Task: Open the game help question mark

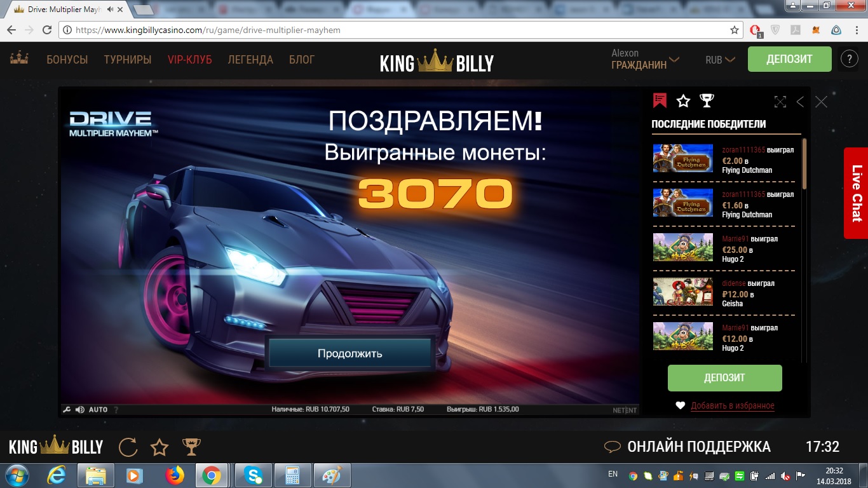Action: click(116, 410)
